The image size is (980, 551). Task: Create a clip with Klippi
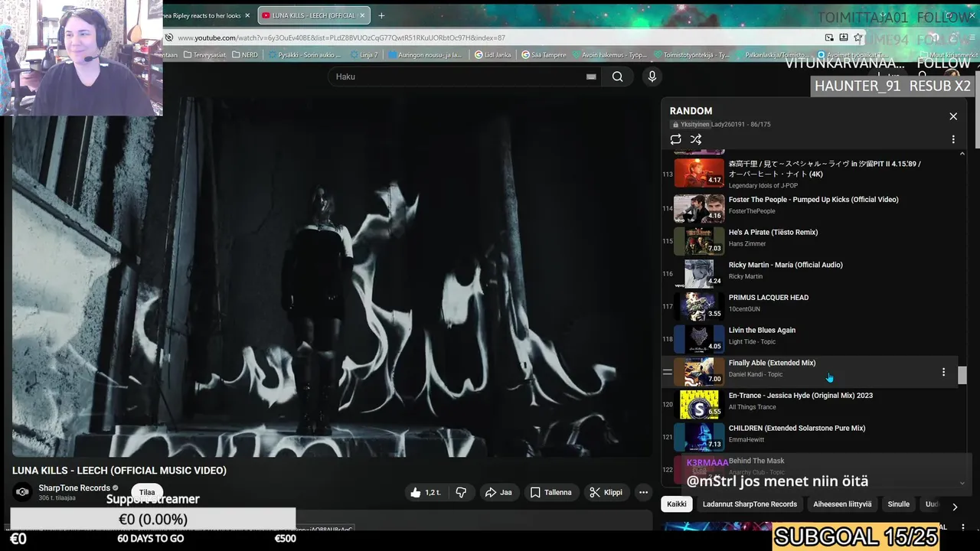pos(606,492)
